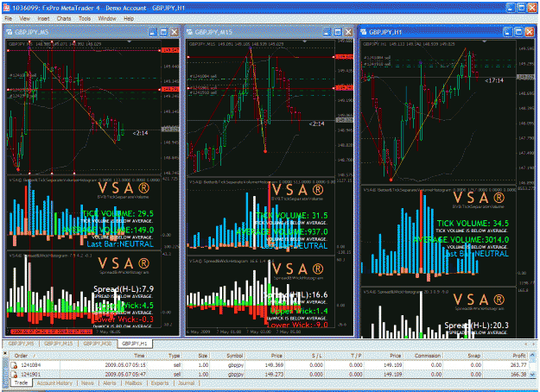This screenshot has width=540, height=392.
Task: Select the GBPJPY,H1 chart tab
Action: (135, 344)
